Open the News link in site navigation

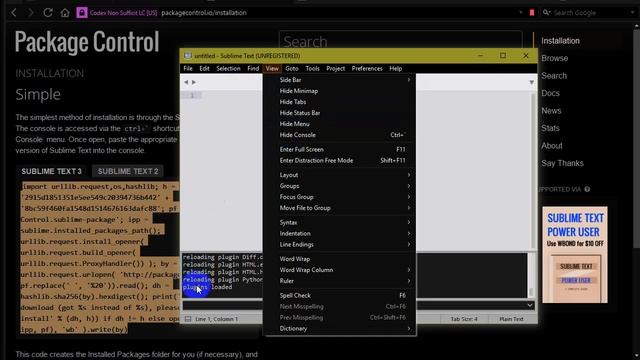[551, 111]
